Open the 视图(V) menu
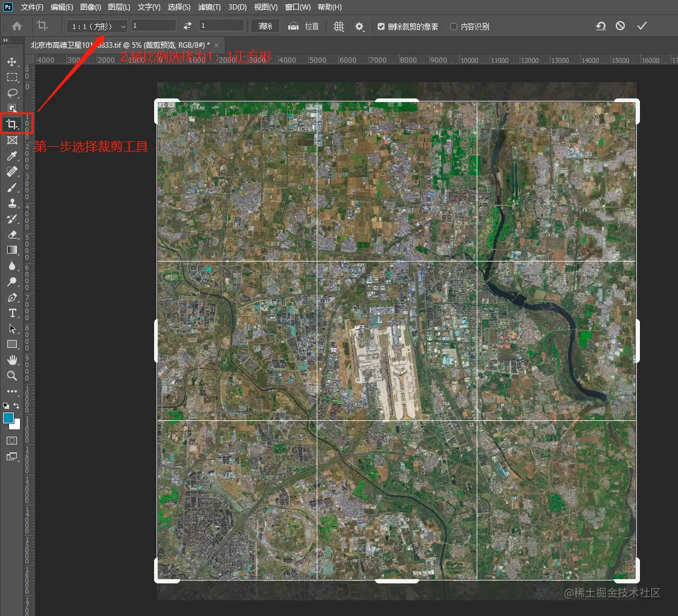The height and width of the screenshot is (616, 678). tap(266, 7)
